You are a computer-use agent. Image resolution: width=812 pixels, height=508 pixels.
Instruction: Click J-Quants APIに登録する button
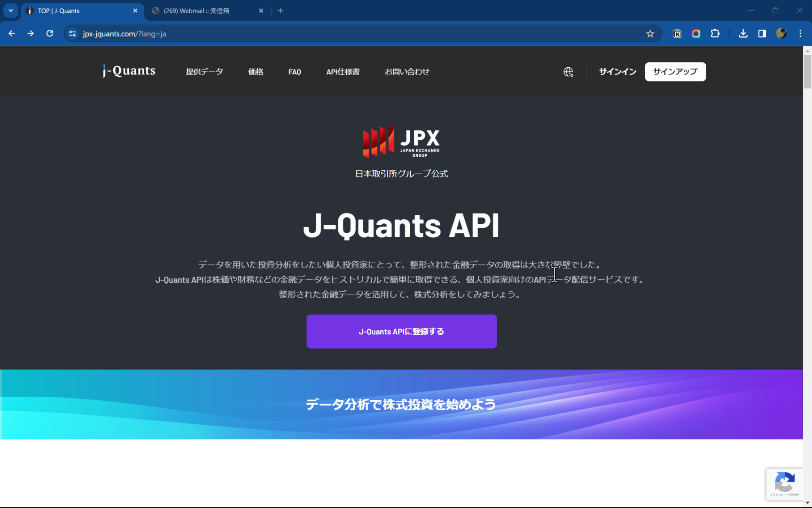tap(402, 332)
